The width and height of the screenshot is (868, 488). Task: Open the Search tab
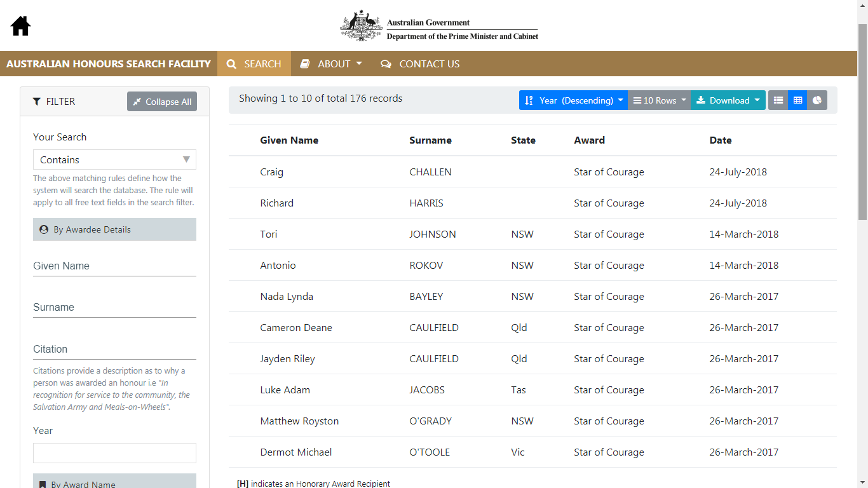point(254,64)
